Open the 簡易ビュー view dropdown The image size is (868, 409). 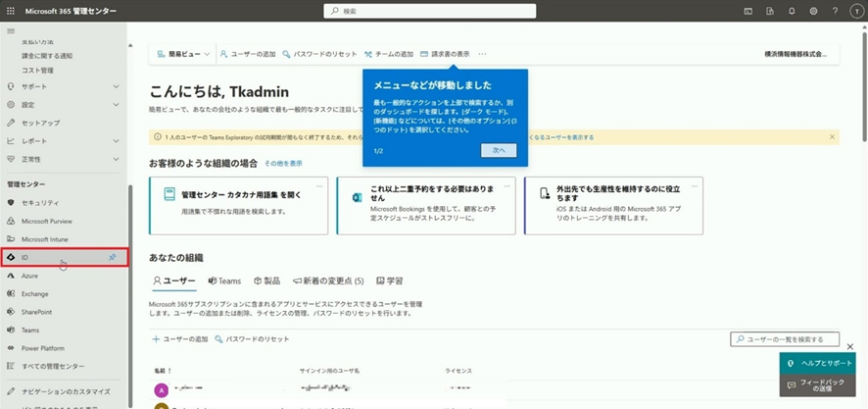(183, 54)
